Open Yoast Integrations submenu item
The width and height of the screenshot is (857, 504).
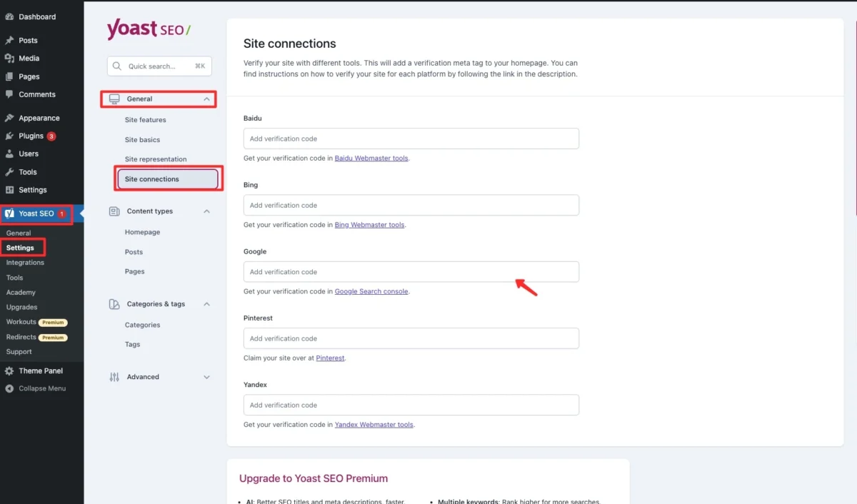click(25, 263)
